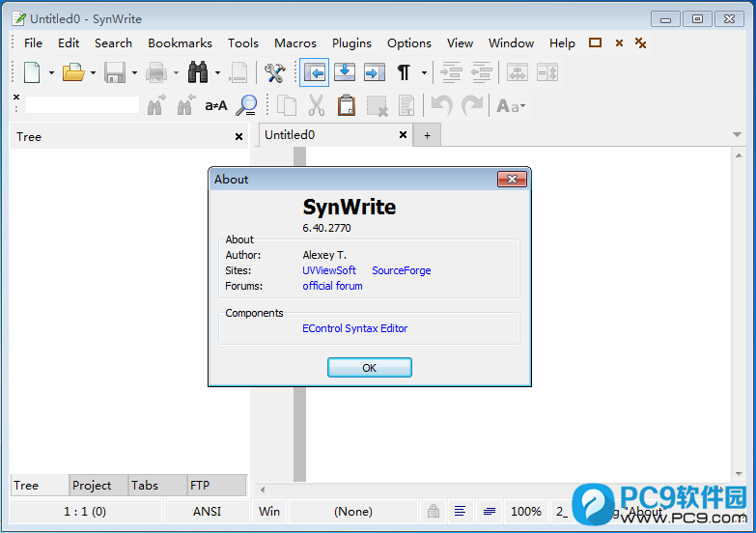Screen dimensions: 756x533
Task: Click the 100% zoom status field
Action: 526,512
